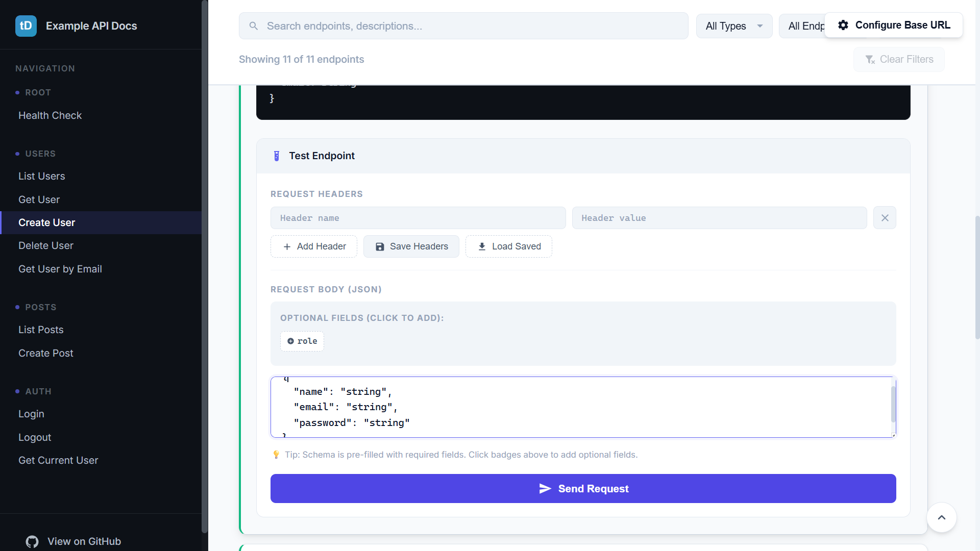
Task: Click the NAVIGATION heading
Action: pyautogui.click(x=45, y=69)
